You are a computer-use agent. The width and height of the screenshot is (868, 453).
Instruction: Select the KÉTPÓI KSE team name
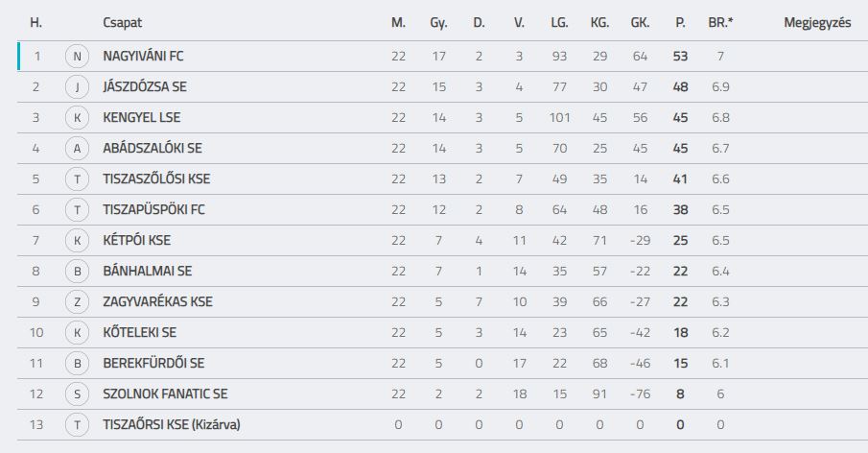[x=137, y=240]
